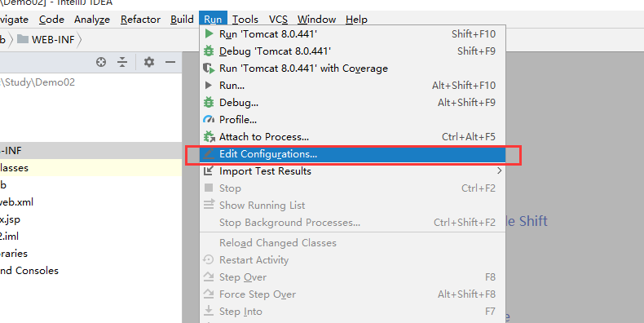Open project panel settings gear
The height and width of the screenshot is (323, 644).
click(x=149, y=62)
